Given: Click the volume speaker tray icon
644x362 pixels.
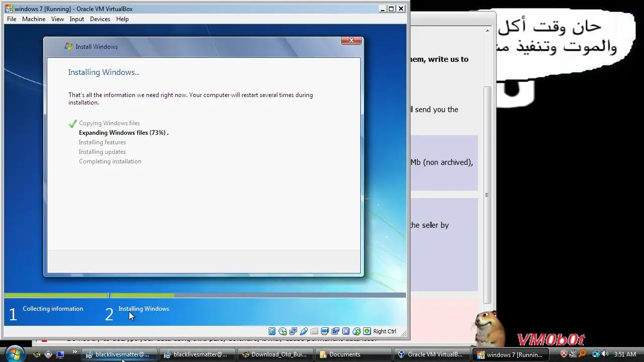Looking at the screenshot, I should click(x=605, y=354).
